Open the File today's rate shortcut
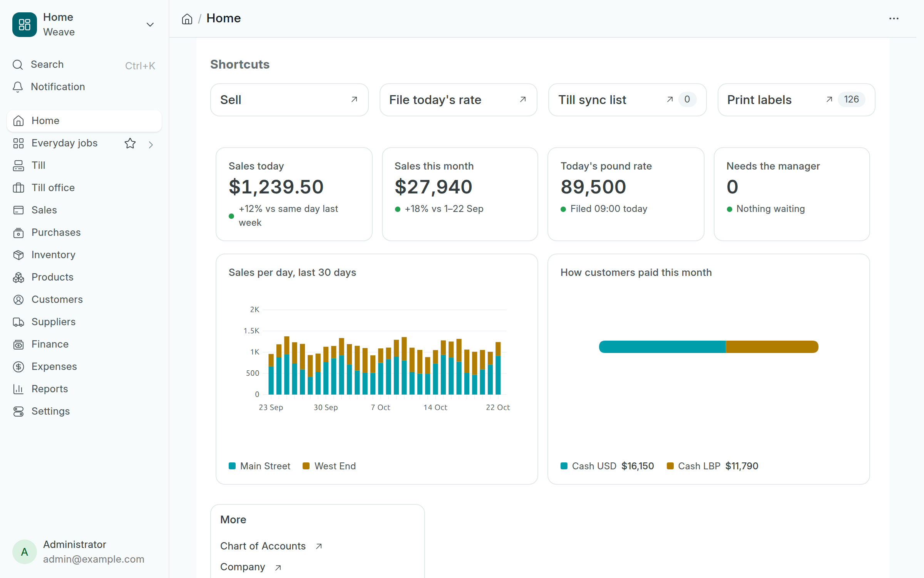Image resolution: width=924 pixels, height=578 pixels. [459, 100]
